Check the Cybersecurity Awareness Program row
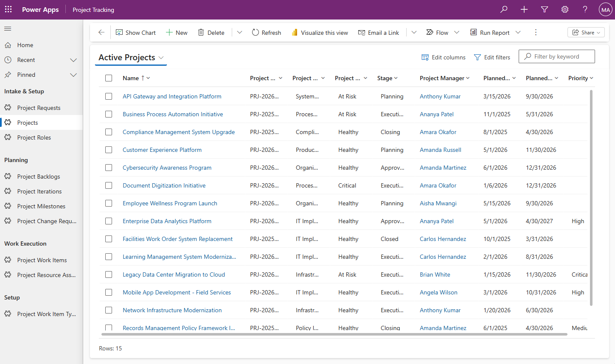The image size is (615, 364). click(x=109, y=168)
